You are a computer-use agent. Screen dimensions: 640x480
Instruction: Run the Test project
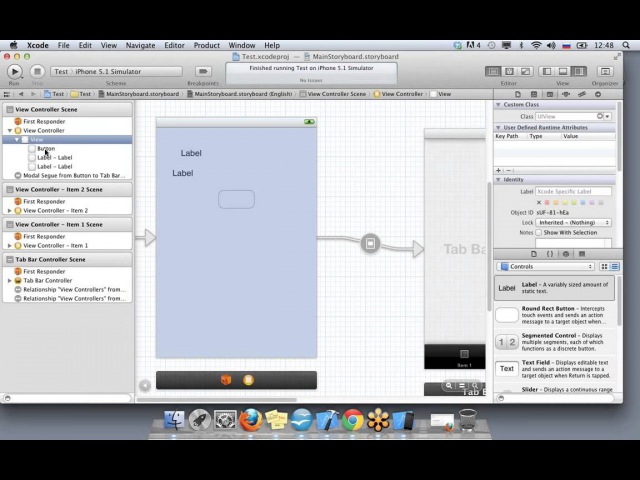click(x=15, y=71)
